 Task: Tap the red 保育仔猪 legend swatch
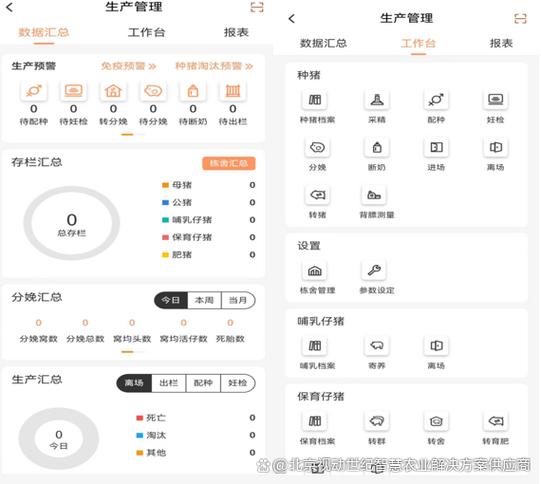pyautogui.click(x=165, y=237)
